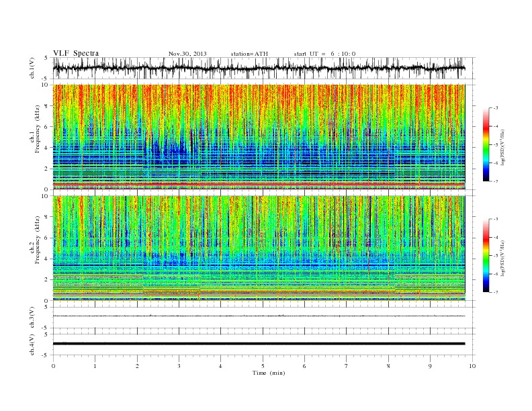Click inside the ch.1 spectrogram panel
This screenshot has height=411, width=532.
[x=259, y=137]
